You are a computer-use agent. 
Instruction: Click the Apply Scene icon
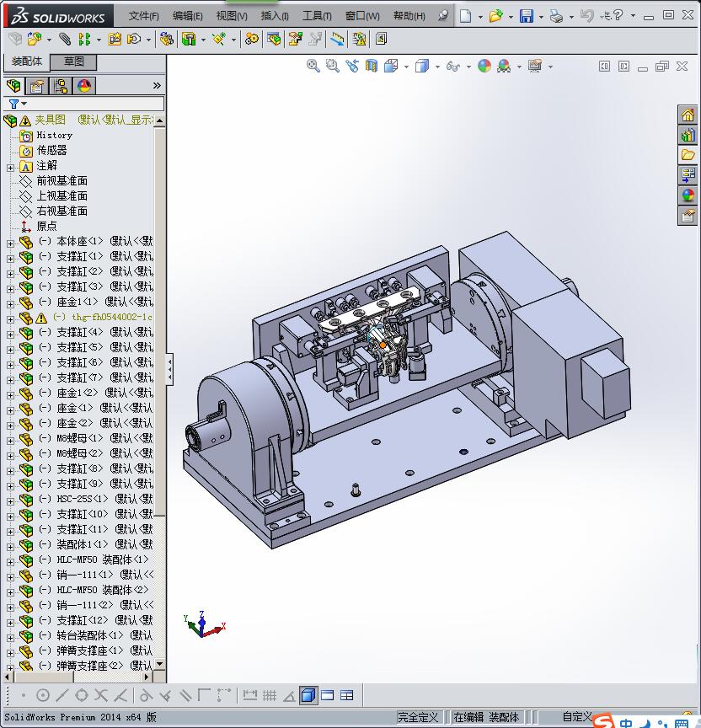click(504, 67)
